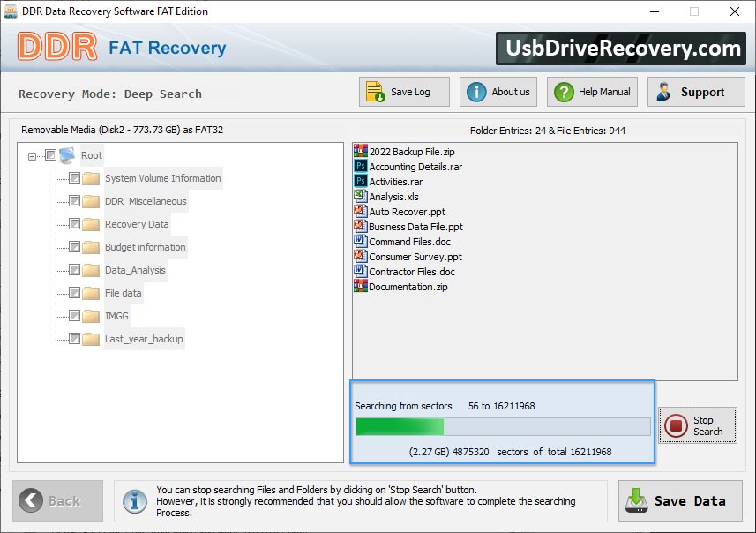Image resolution: width=756 pixels, height=533 pixels.
Task: Open About us via its label
Action: [511, 92]
